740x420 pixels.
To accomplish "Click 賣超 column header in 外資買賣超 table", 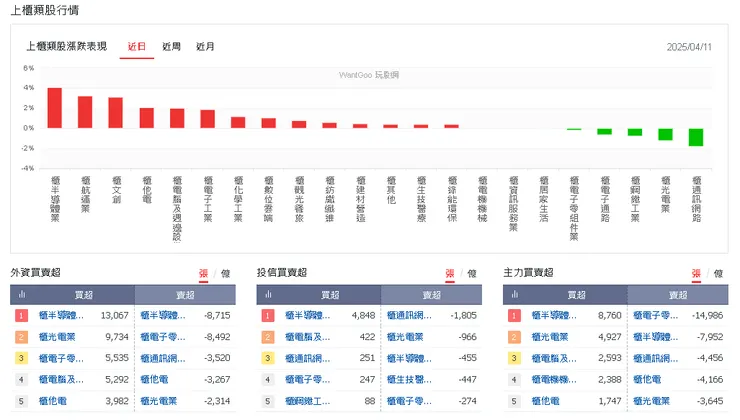I will click(x=185, y=295).
